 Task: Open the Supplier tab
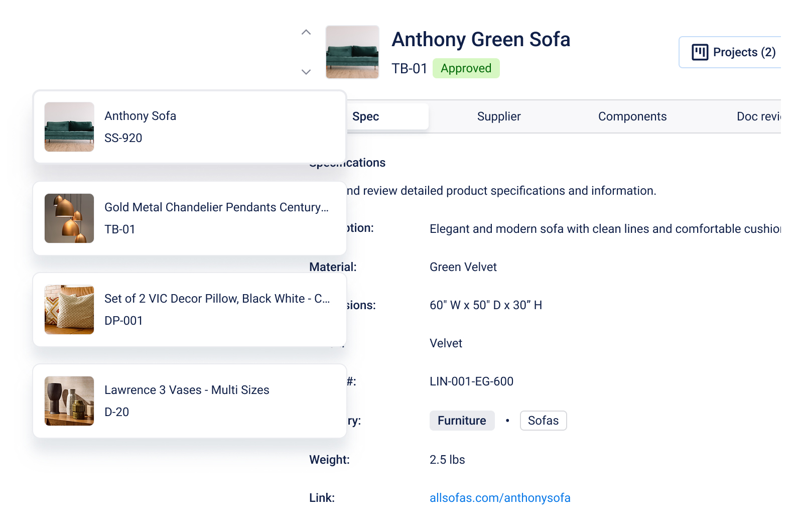click(x=499, y=116)
